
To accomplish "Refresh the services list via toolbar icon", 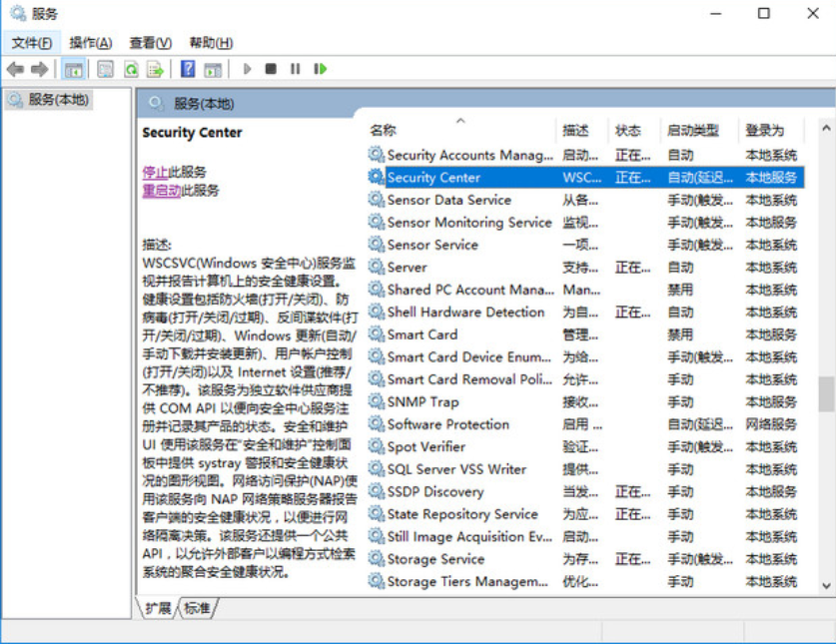I will (132, 68).
